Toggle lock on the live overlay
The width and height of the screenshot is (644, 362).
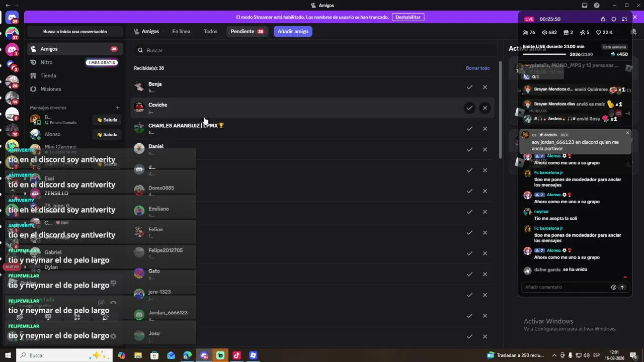pyautogui.click(x=603, y=19)
